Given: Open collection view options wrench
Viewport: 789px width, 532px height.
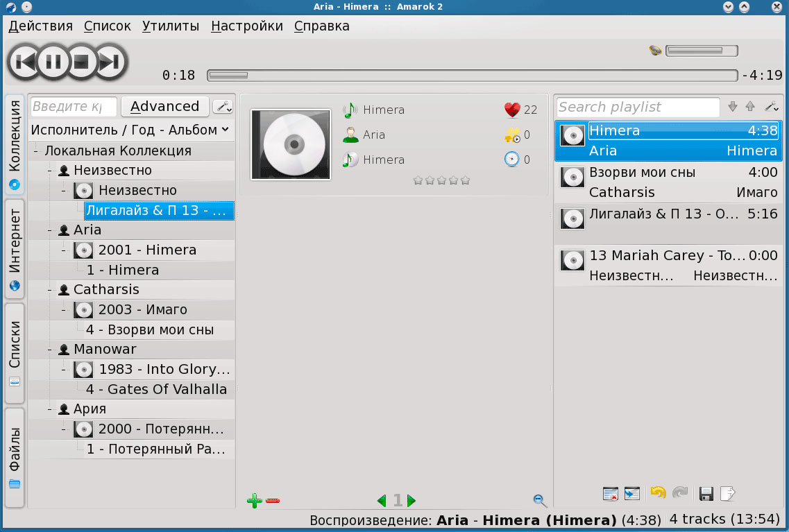Looking at the screenshot, I should point(223,107).
